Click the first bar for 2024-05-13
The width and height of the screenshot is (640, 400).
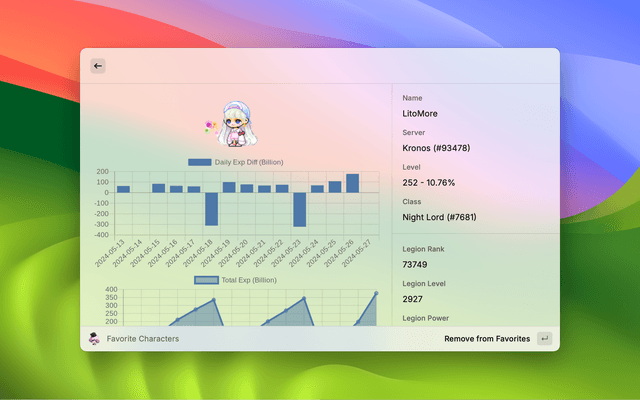point(123,189)
